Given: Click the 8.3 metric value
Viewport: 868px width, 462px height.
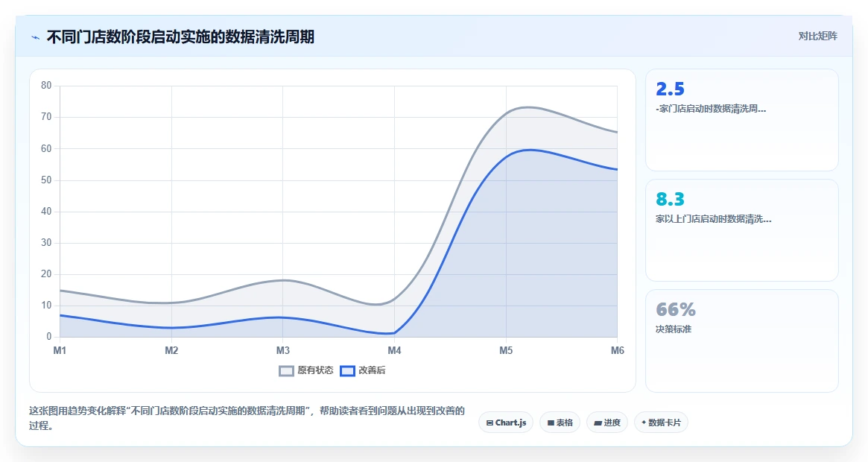Looking at the screenshot, I should click(670, 199).
